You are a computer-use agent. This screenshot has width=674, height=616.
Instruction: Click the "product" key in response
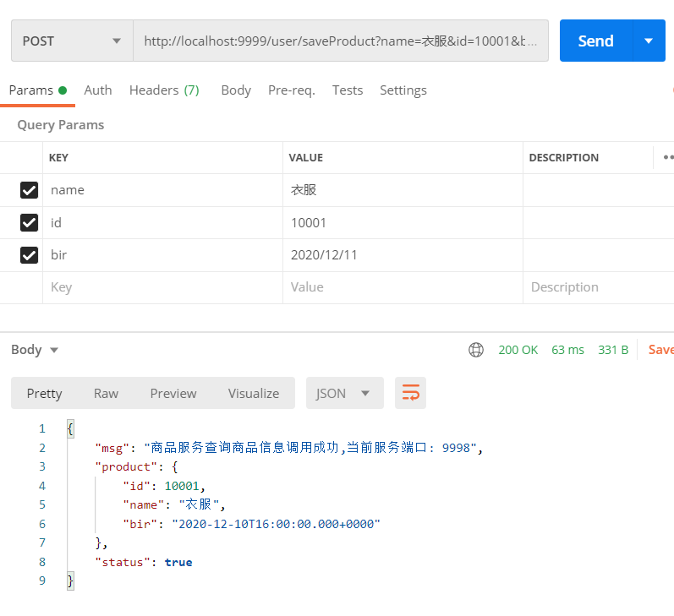point(126,467)
